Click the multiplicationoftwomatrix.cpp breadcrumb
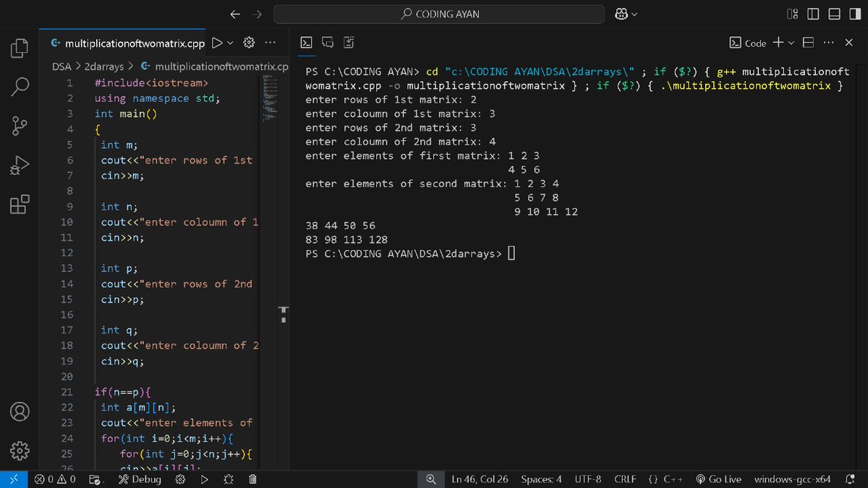Viewport: 868px width, 488px height. [x=215, y=67]
